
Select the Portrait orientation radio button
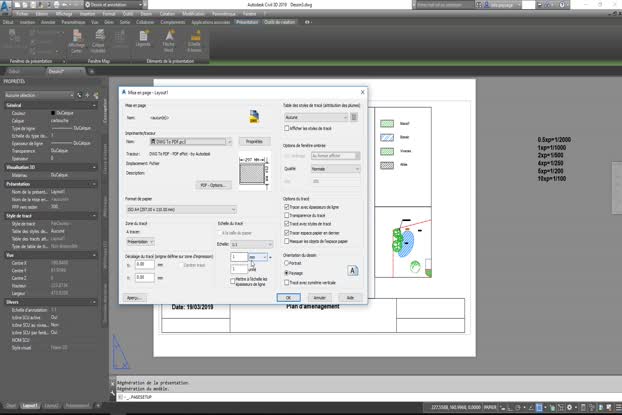pos(286,263)
